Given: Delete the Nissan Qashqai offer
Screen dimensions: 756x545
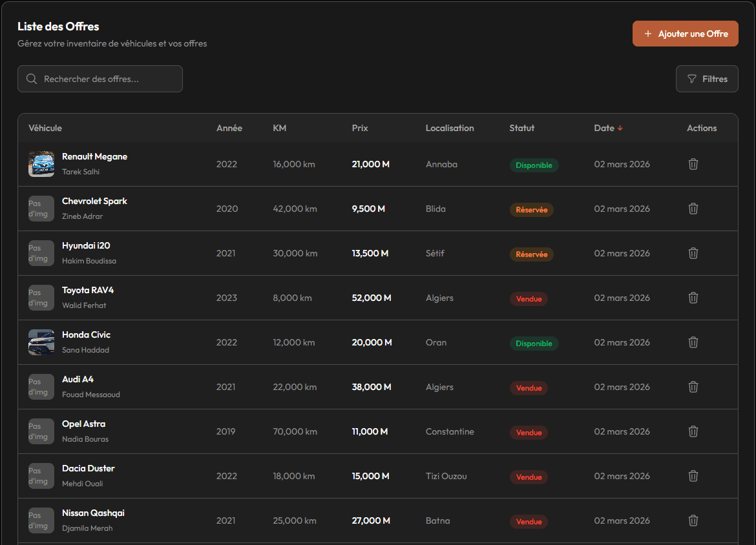Looking at the screenshot, I should (693, 520).
